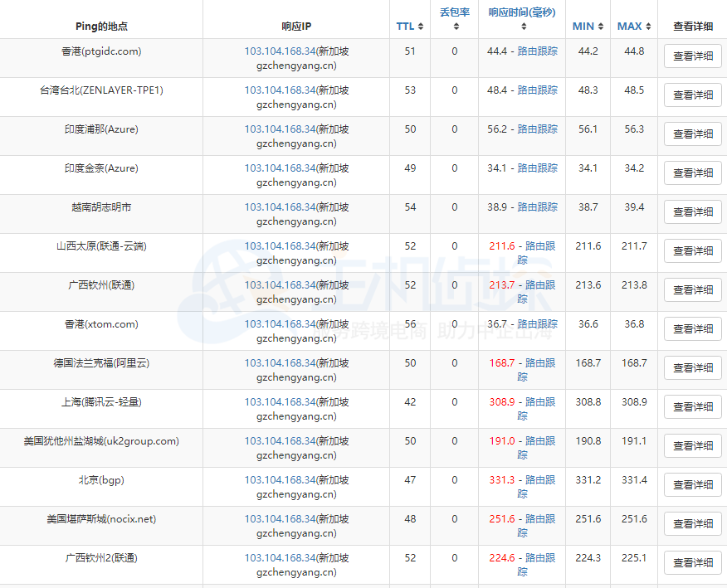Sort by the MIN column
Screen dimensions: 727x588
pos(588,27)
